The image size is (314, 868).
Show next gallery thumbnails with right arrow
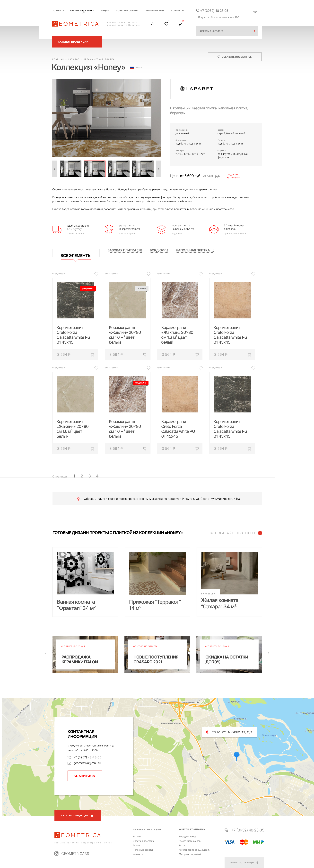point(158,169)
